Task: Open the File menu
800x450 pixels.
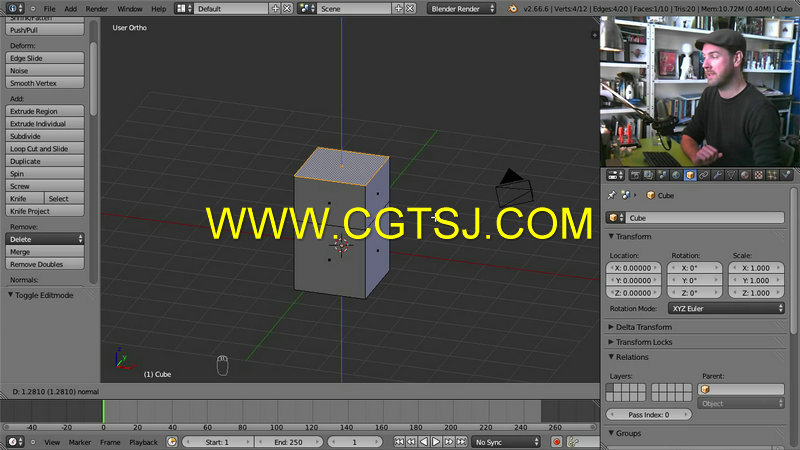Action: (49, 9)
